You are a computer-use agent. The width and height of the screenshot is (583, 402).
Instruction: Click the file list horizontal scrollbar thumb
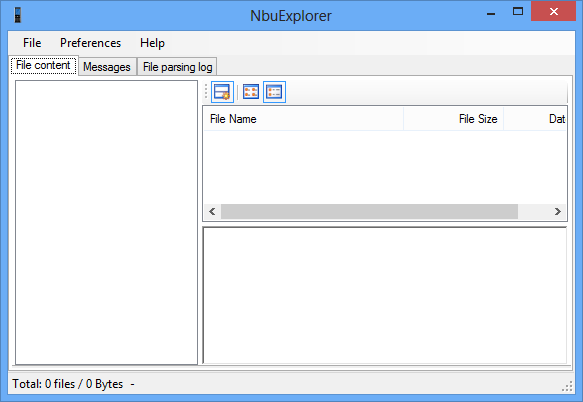click(369, 212)
